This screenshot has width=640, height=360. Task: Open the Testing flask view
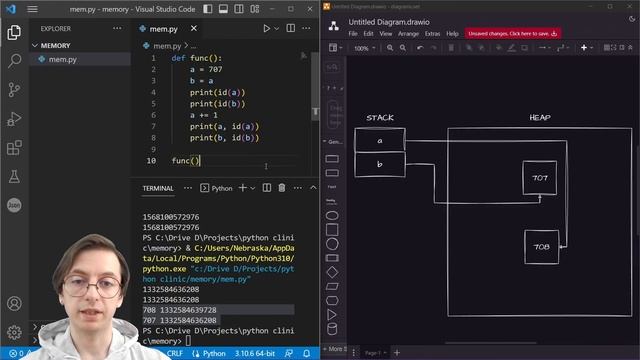14,176
